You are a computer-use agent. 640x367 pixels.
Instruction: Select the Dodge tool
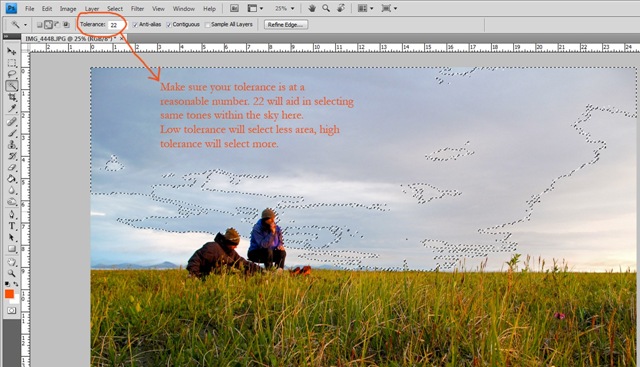11,202
